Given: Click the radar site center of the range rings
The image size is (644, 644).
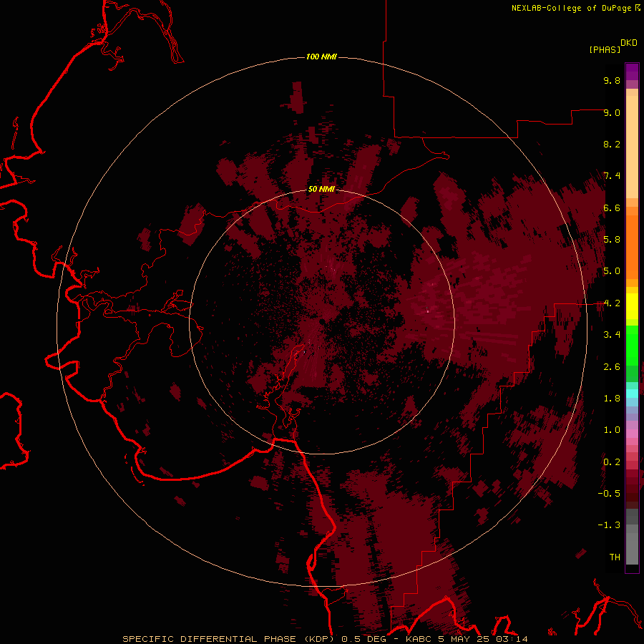Looking at the screenshot, I should [x=322, y=321].
